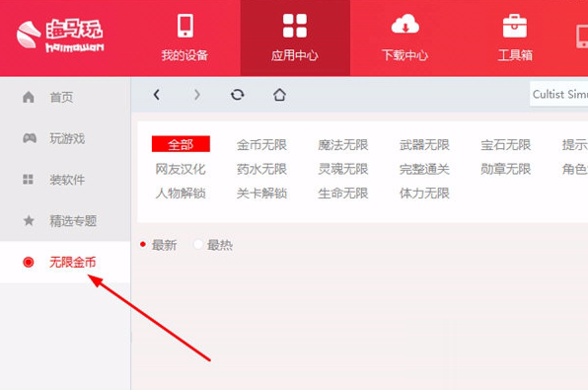Click the Haimawan logo

coord(60,36)
